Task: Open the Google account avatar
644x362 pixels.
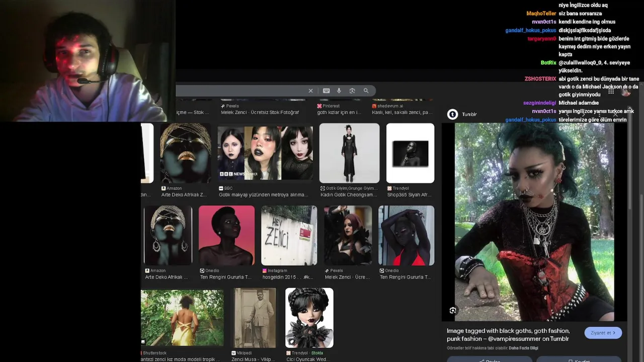Action: coord(626,92)
